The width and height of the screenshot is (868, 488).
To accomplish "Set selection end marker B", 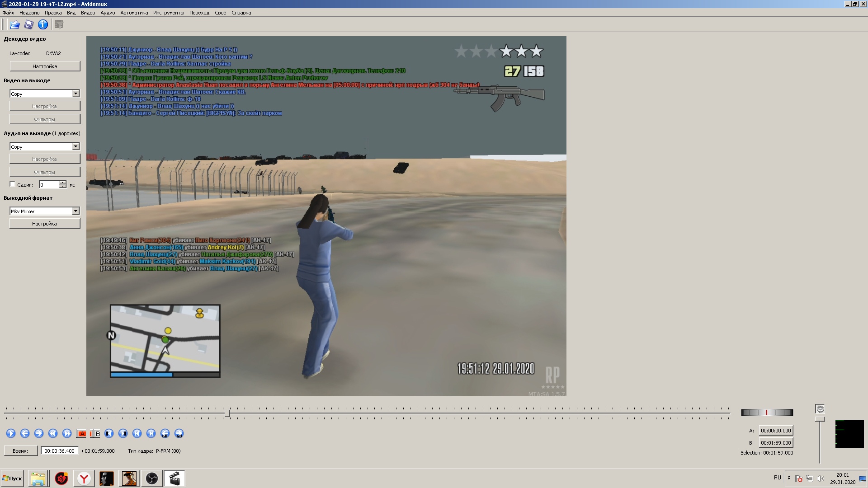I will click(x=95, y=434).
